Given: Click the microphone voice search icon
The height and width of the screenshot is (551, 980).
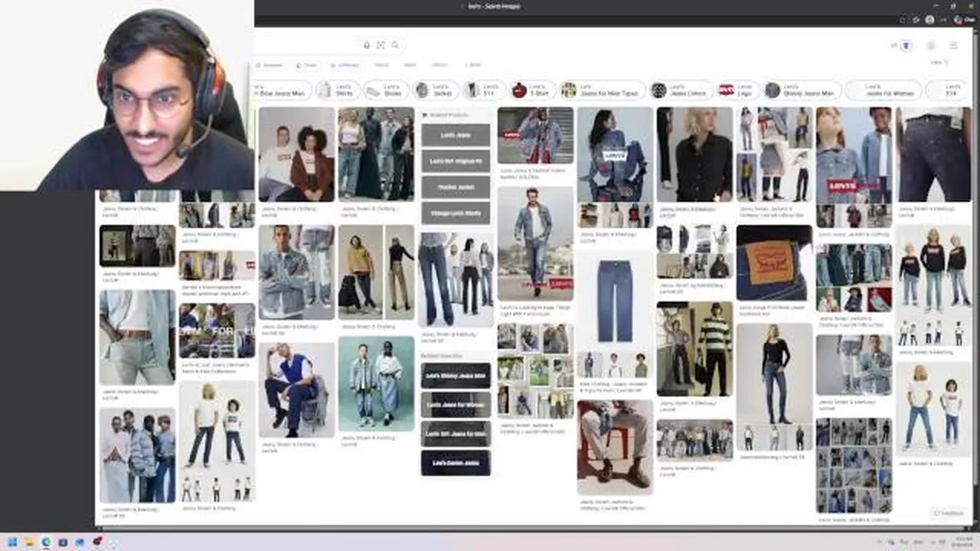Looking at the screenshot, I should click(367, 45).
